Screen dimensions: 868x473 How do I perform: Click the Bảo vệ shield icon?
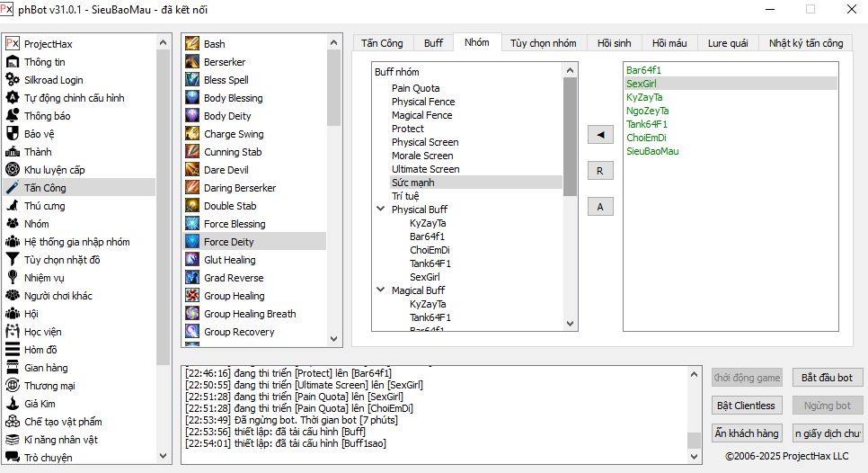tap(13, 134)
